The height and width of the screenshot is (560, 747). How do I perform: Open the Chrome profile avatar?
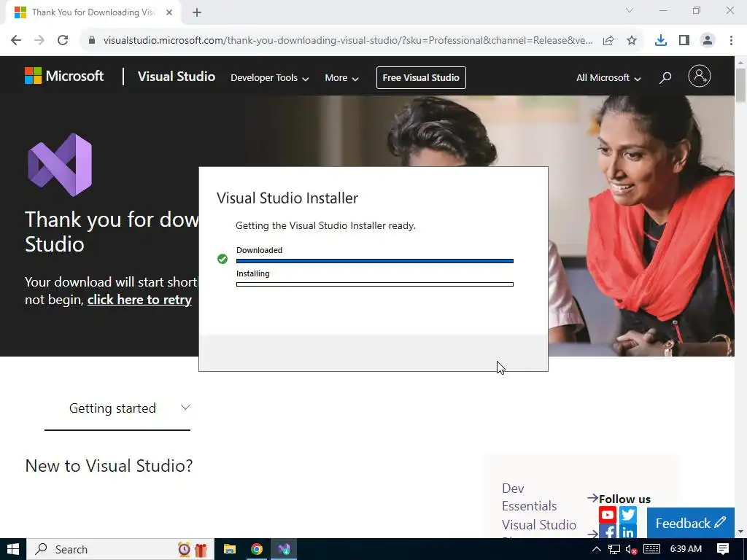coord(708,41)
